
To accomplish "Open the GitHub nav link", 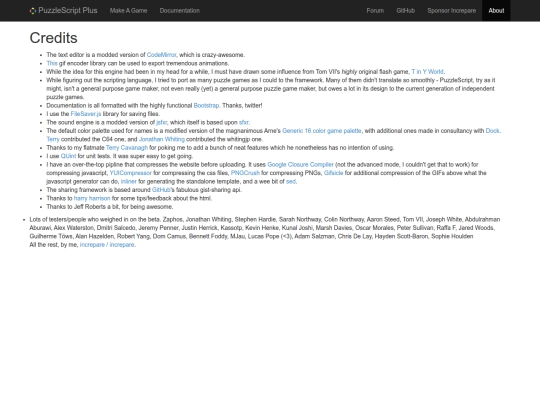I will tap(406, 11).
